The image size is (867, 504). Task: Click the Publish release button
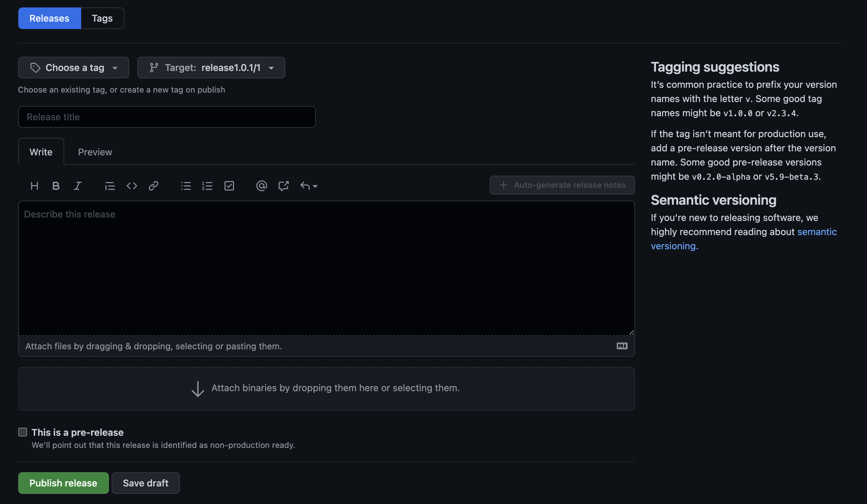(63, 483)
